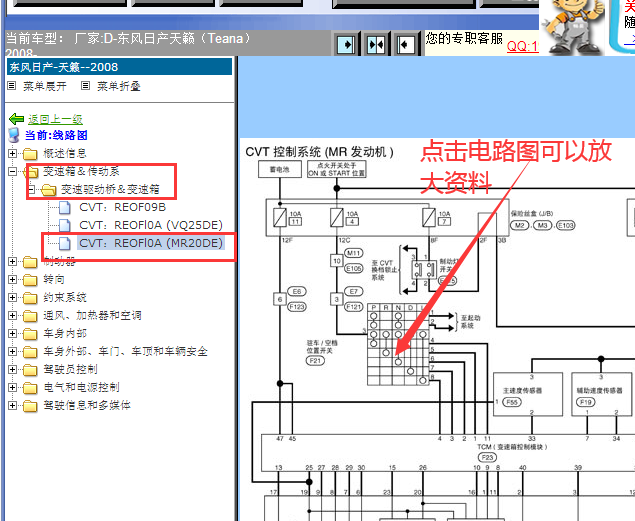Select the 车身内部 folder
This screenshot has width=635, height=521.
coord(65,334)
